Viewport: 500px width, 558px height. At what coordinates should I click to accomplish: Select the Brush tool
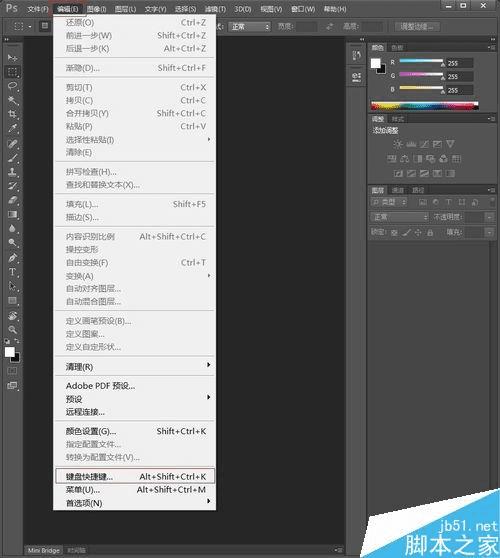[x=12, y=158]
